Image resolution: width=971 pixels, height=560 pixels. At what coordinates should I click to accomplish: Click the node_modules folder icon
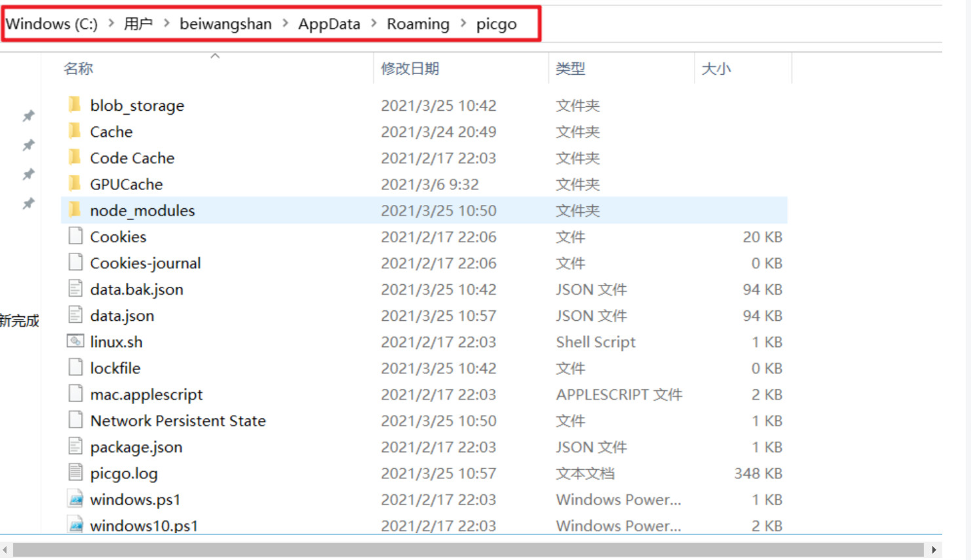(x=75, y=209)
